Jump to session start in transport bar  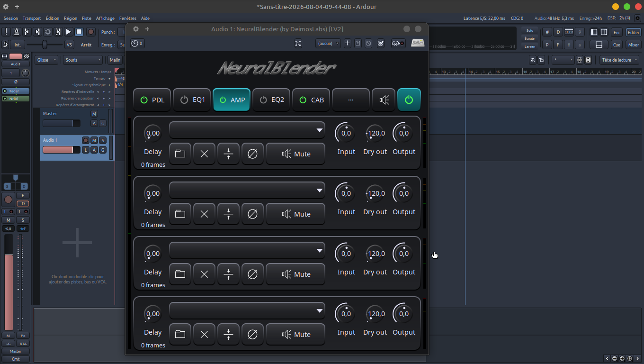point(27,32)
